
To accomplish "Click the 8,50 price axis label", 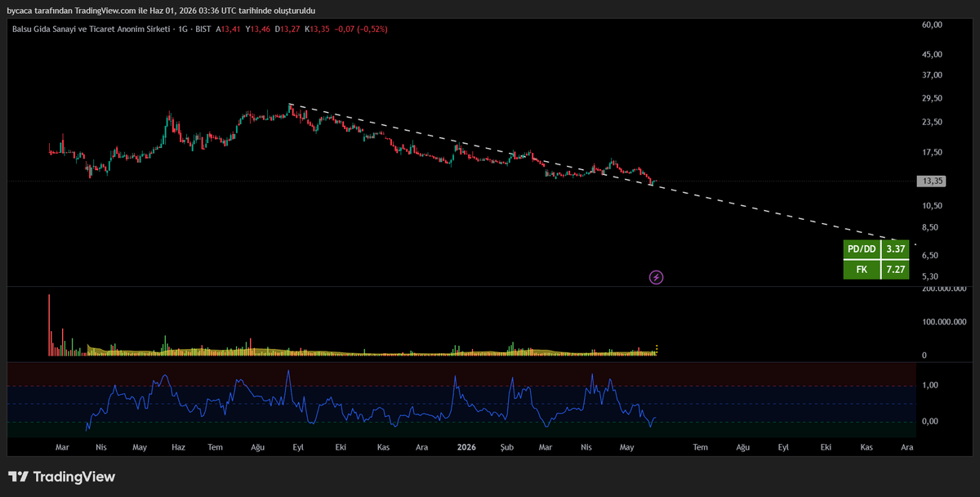I will pyautogui.click(x=932, y=228).
